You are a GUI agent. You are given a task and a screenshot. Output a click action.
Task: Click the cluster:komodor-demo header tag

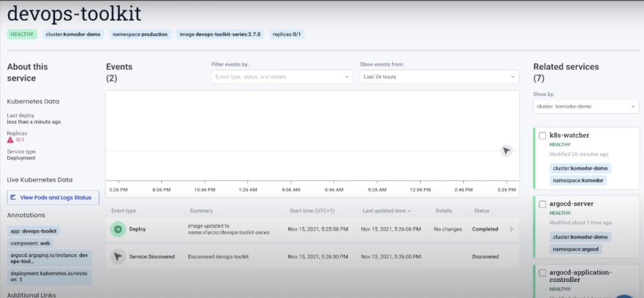73,34
